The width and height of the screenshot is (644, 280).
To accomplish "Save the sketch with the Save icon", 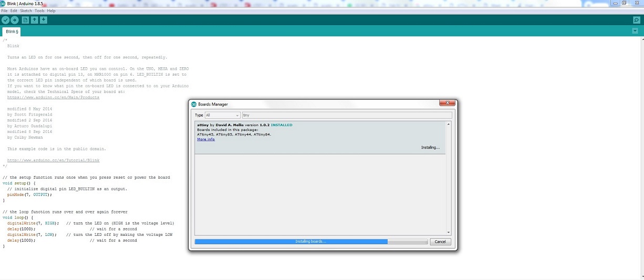I will coord(44,20).
